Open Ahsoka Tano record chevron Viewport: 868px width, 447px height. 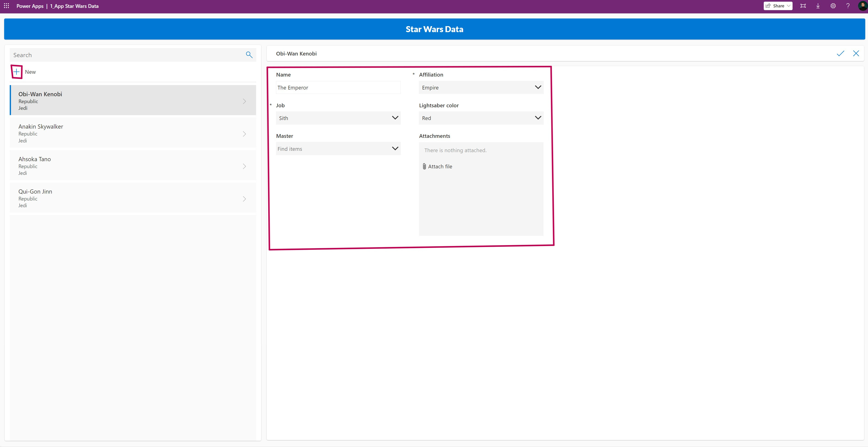pos(244,166)
